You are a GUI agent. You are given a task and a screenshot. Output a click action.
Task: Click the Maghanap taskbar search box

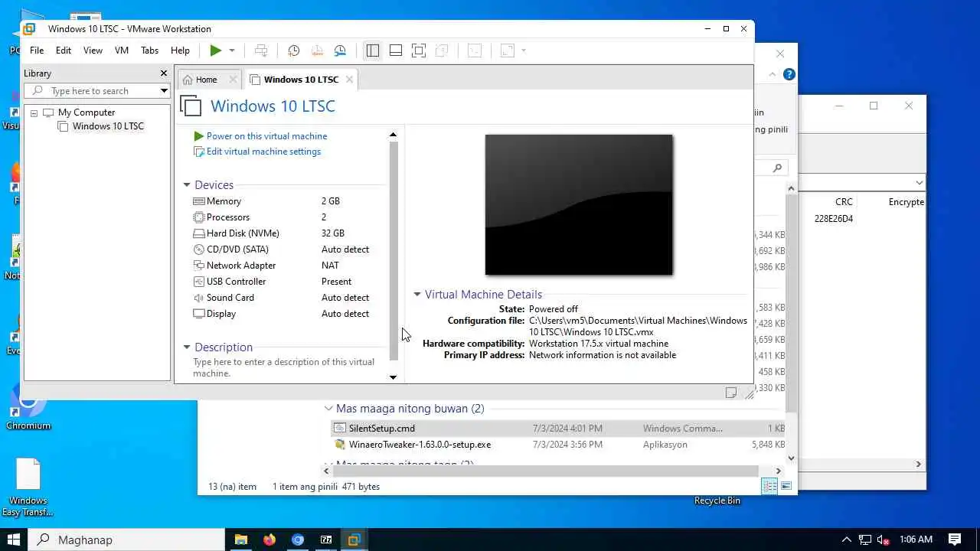127,540
